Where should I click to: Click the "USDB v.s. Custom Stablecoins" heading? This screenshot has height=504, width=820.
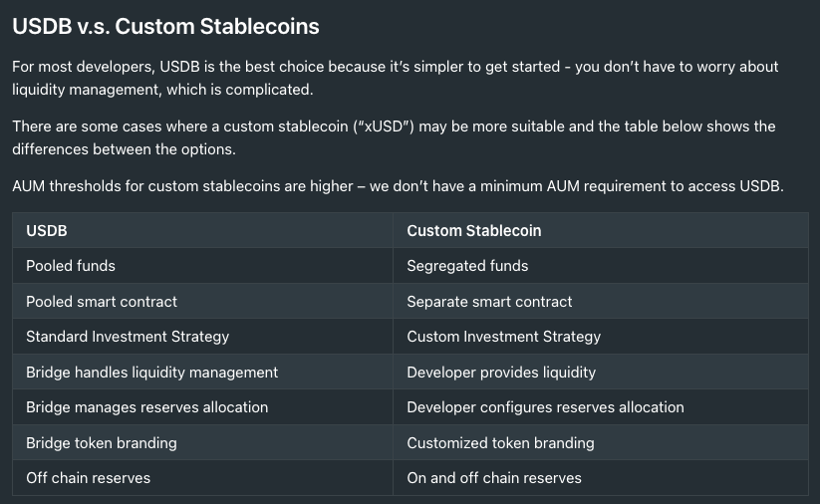165,27
